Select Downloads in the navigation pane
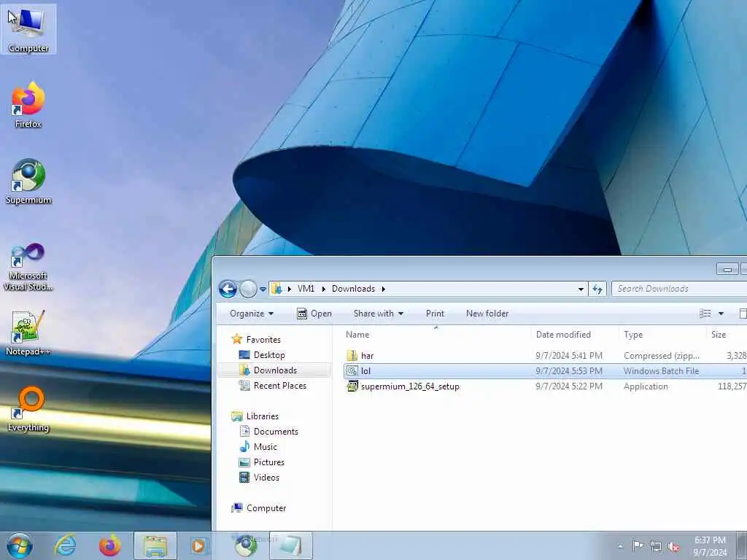The height and width of the screenshot is (560, 747). [275, 370]
